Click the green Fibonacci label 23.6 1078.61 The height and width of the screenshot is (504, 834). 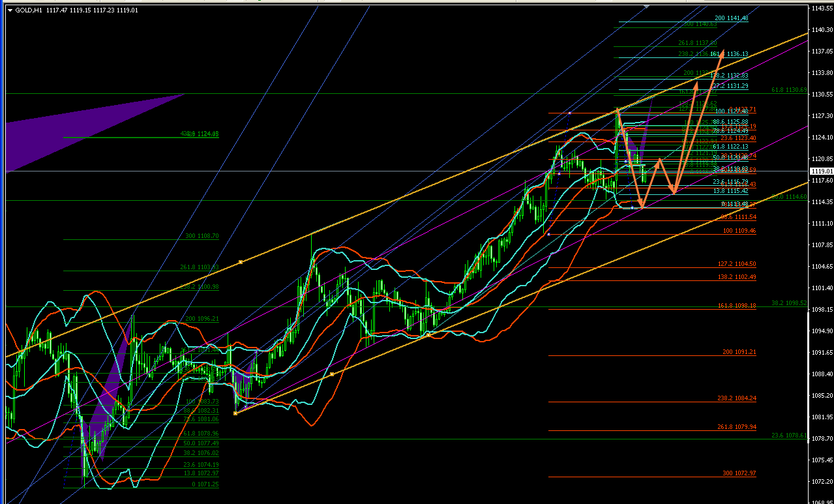pyautogui.click(x=789, y=435)
